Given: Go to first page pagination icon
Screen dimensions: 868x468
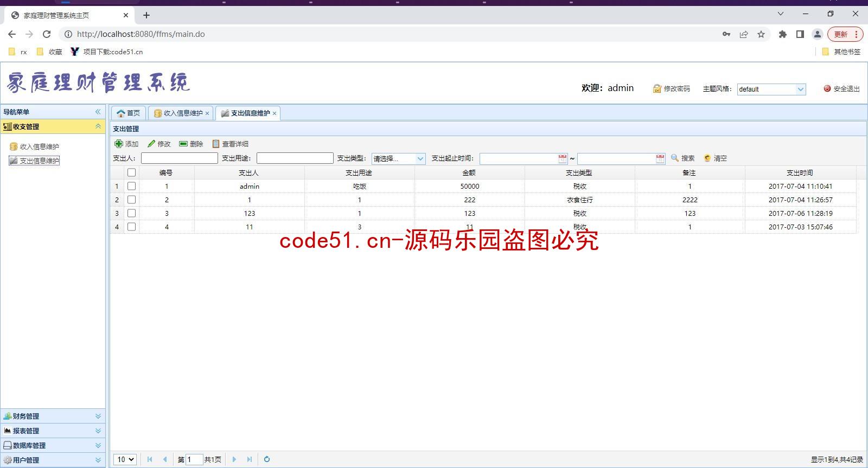Looking at the screenshot, I should (150, 459).
